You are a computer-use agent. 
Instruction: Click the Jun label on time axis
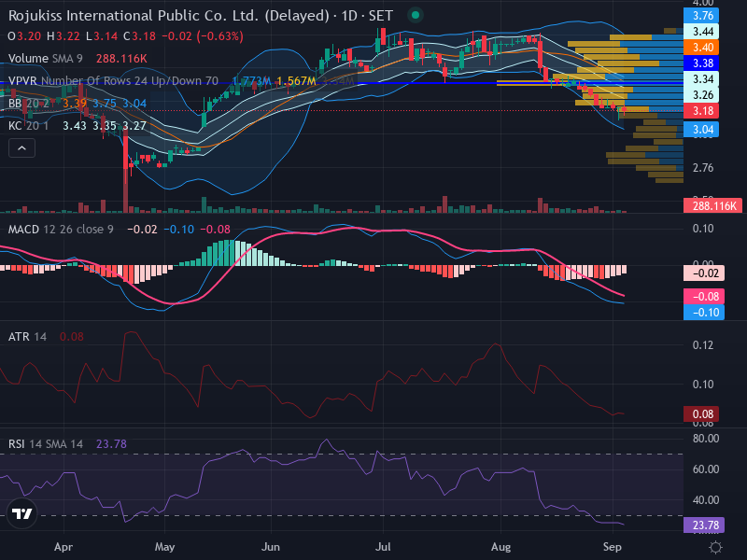(x=271, y=547)
